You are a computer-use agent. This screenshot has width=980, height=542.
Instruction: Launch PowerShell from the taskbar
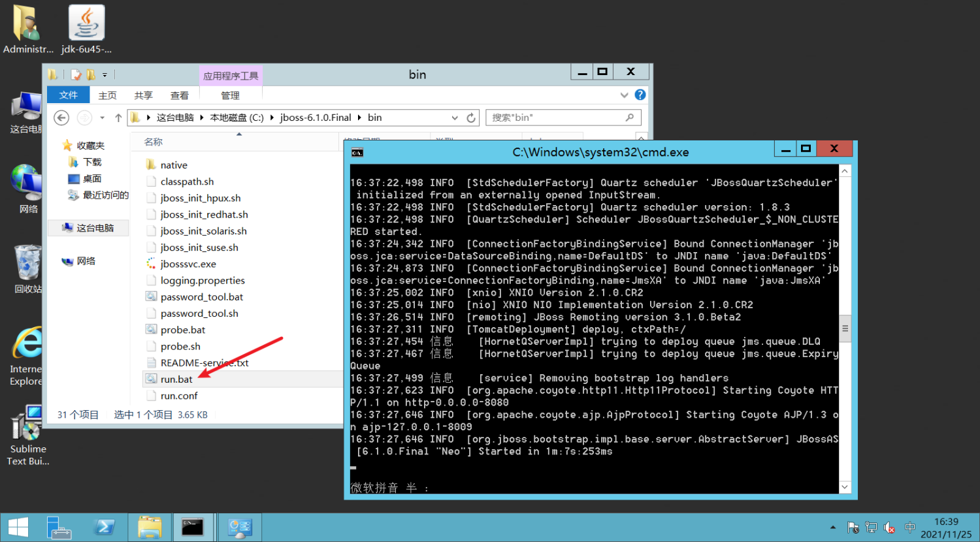coord(105,528)
